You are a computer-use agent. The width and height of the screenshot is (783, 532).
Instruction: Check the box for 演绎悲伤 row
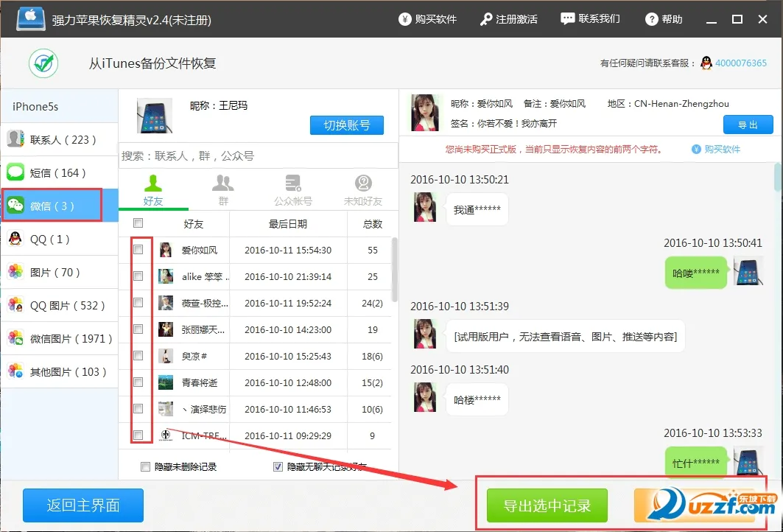138,408
